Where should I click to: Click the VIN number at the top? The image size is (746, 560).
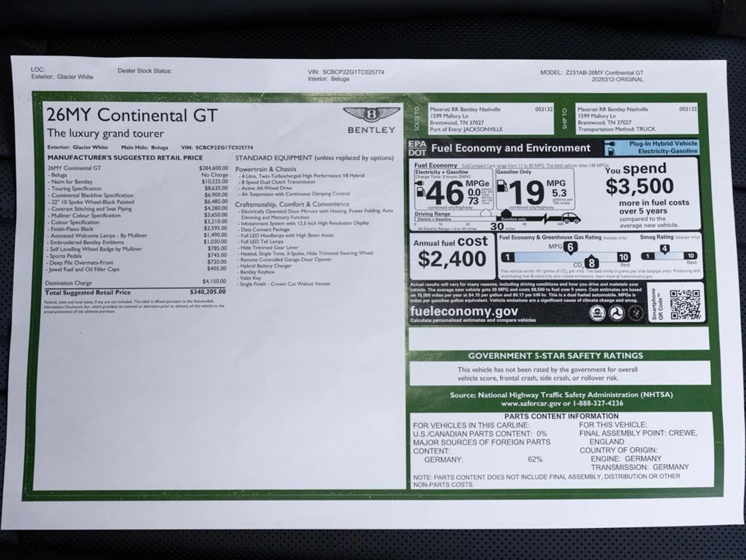353,72
